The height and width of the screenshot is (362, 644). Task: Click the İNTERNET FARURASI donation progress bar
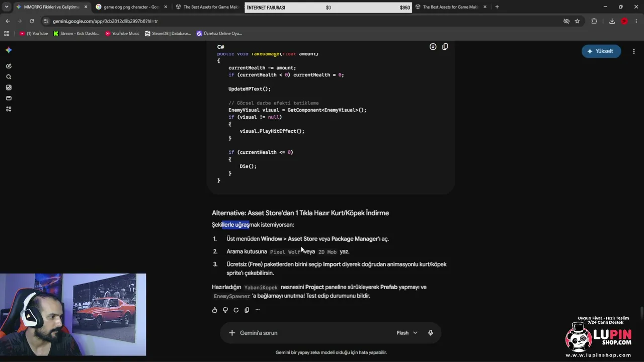coord(328,8)
